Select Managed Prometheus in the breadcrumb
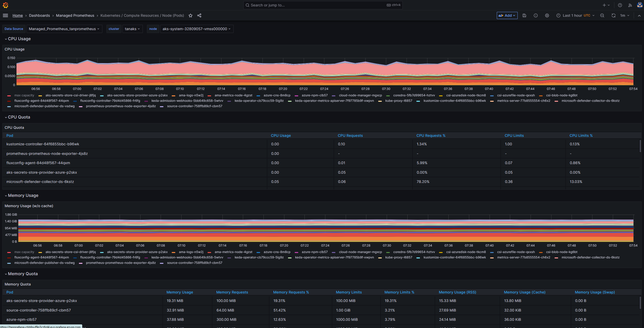 (75, 15)
